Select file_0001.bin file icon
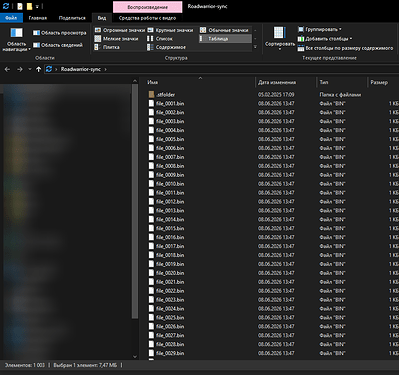 tap(151, 104)
